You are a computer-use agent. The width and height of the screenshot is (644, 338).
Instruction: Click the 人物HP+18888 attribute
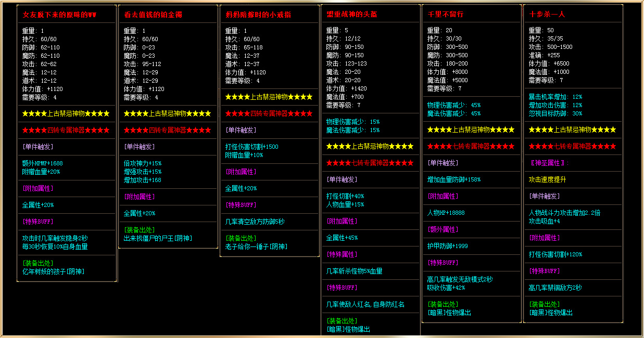(x=446, y=213)
